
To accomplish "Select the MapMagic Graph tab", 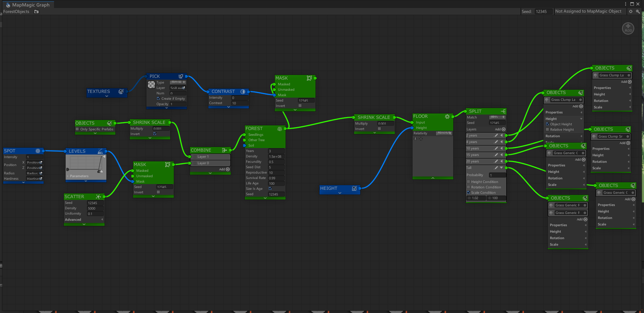I will click(28, 5).
